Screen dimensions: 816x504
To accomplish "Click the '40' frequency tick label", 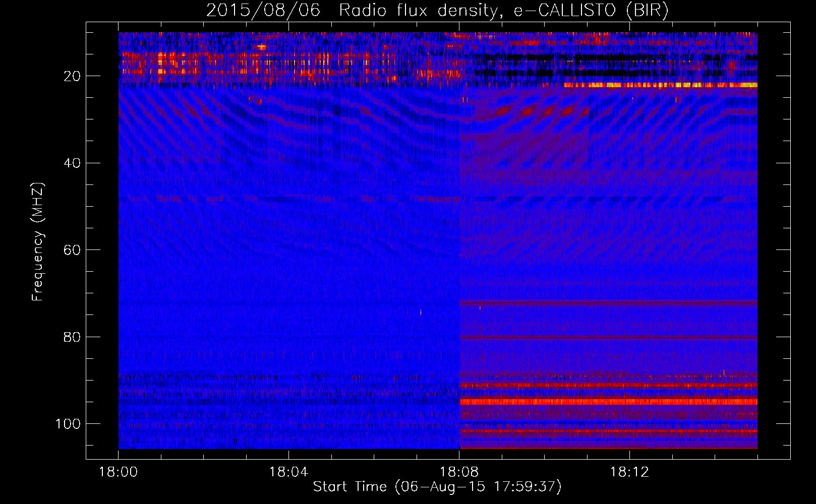I will [x=73, y=163].
